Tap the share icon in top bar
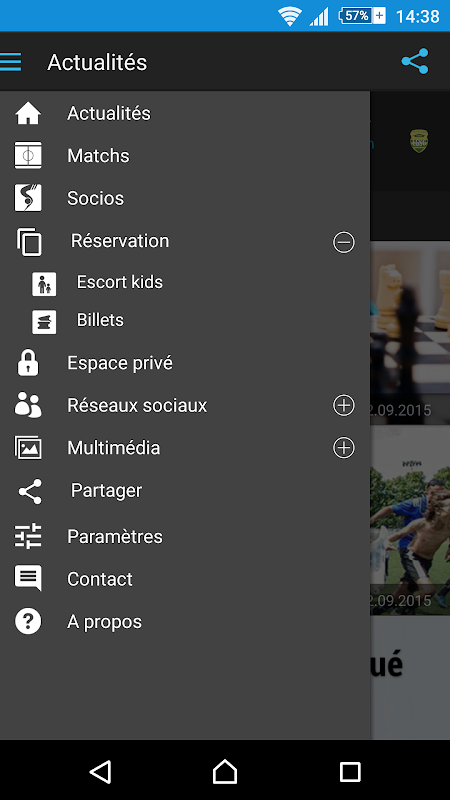Viewport: 450px width, 800px height. pos(415,61)
